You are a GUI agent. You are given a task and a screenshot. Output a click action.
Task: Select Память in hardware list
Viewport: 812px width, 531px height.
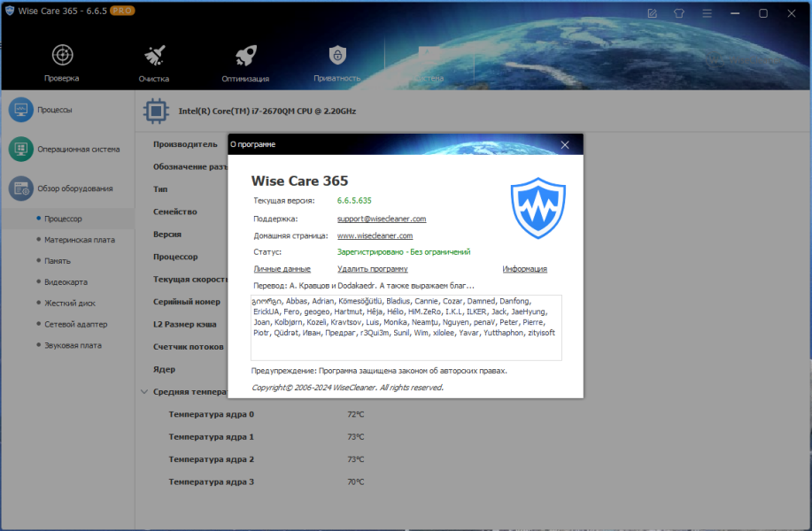pos(58,261)
